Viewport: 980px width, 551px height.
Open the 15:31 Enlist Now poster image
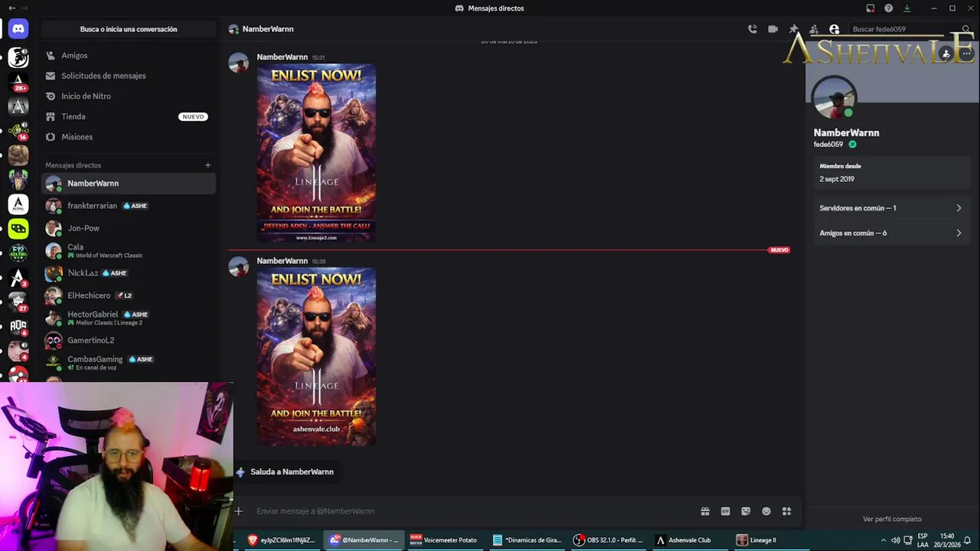316,153
